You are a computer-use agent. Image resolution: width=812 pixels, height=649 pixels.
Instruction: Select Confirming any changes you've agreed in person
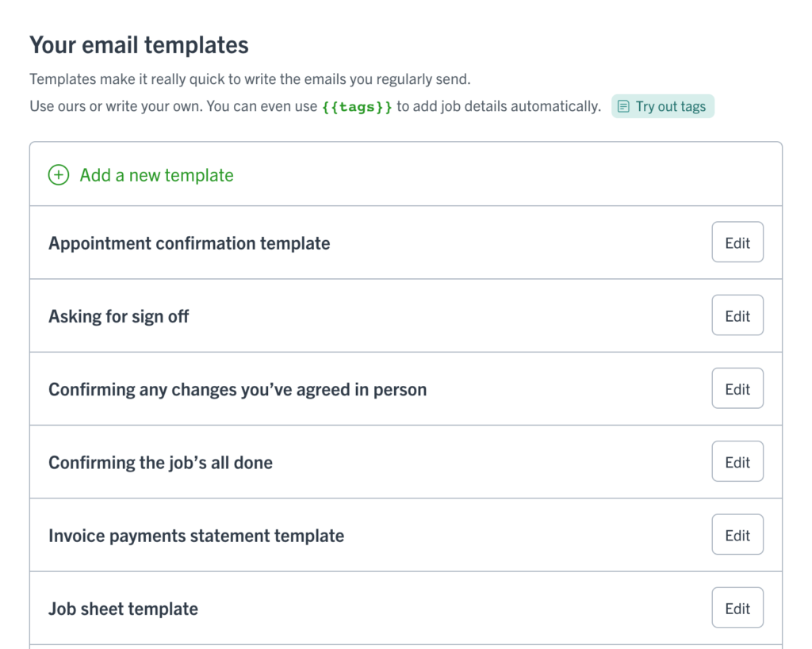(238, 389)
